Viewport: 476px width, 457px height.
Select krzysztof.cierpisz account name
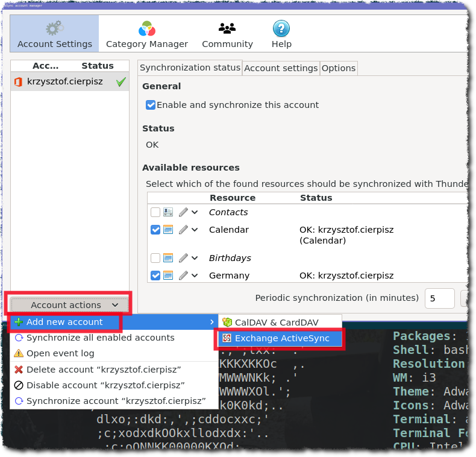65,81
